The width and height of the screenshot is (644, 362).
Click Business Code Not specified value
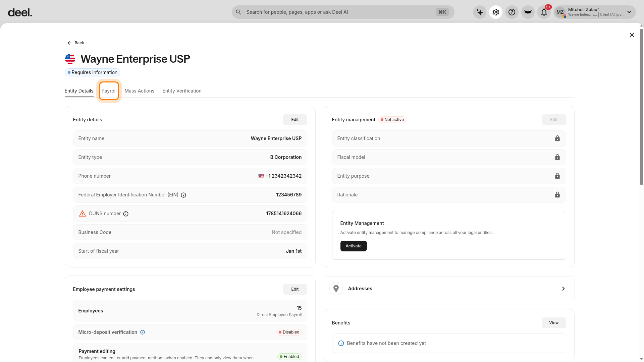[x=286, y=232]
